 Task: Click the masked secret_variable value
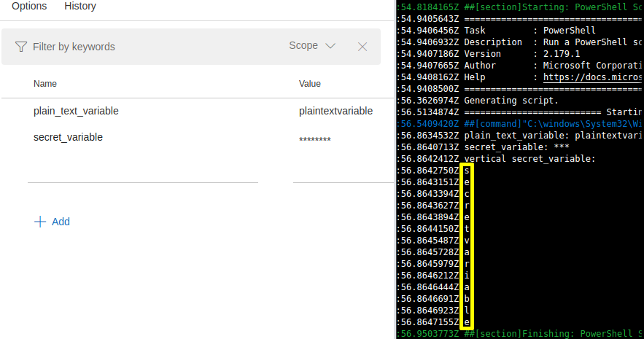click(x=315, y=139)
